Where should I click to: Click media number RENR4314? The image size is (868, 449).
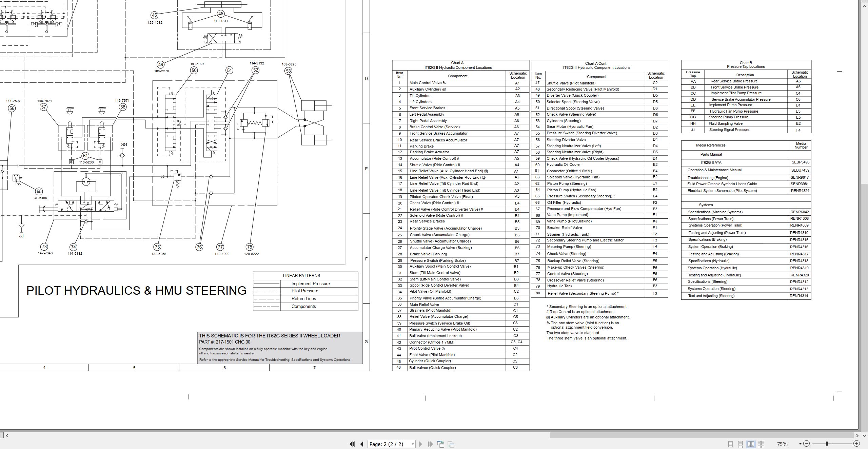point(799,296)
